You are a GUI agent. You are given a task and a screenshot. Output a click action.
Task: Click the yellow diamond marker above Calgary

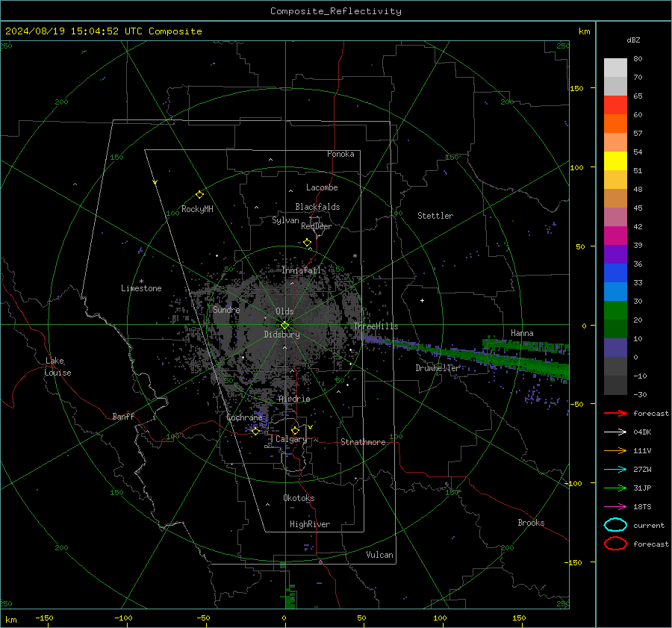click(x=295, y=430)
